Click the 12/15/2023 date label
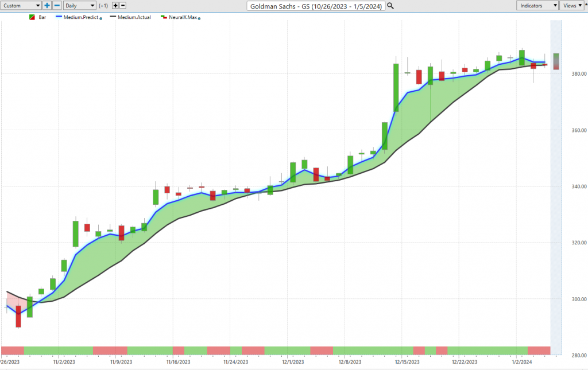 click(x=407, y=362)
